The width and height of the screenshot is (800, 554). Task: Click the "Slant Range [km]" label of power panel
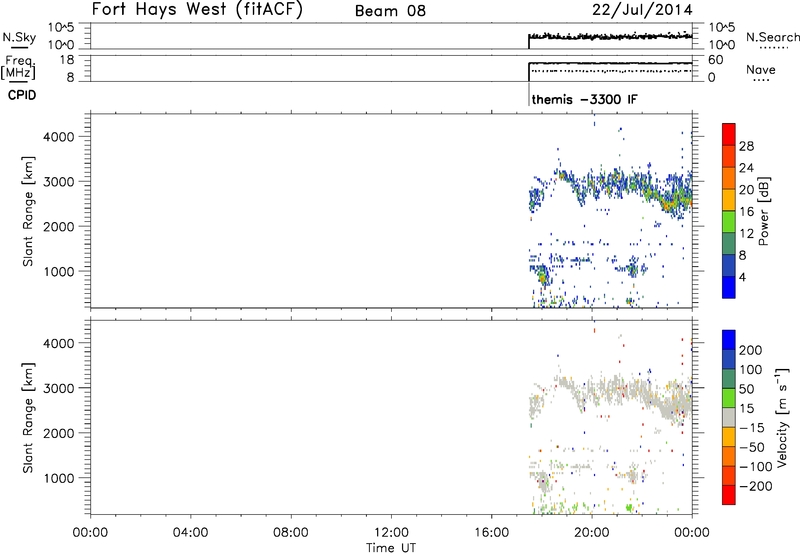click(28, 211)
